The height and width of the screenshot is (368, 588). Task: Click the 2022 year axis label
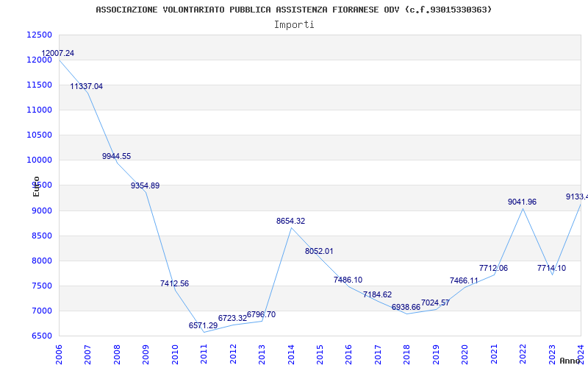click(x=523, y=355)
